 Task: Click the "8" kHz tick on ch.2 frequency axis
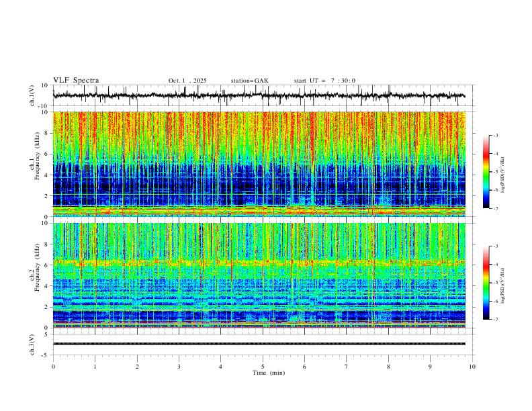[x=46, y=244]
